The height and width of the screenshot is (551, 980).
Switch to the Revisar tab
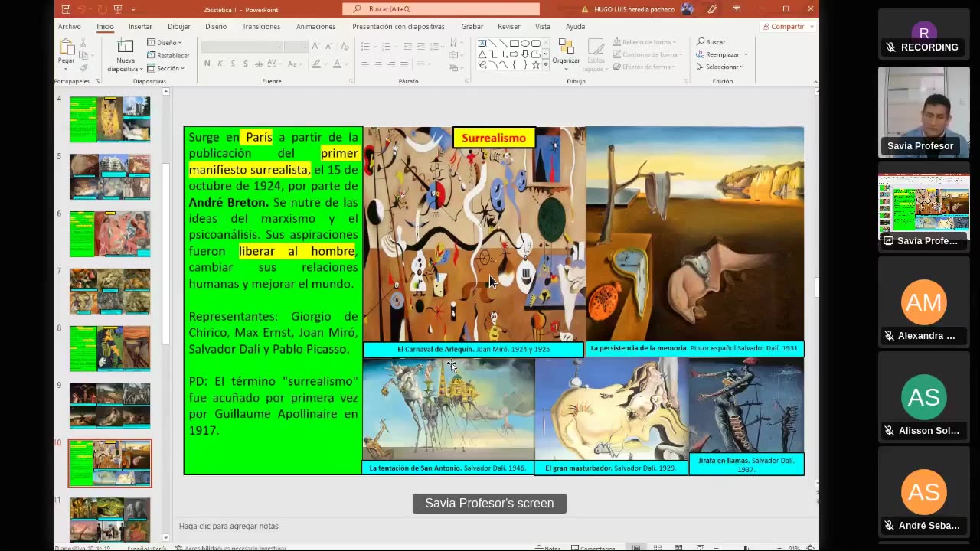[509, 27]
